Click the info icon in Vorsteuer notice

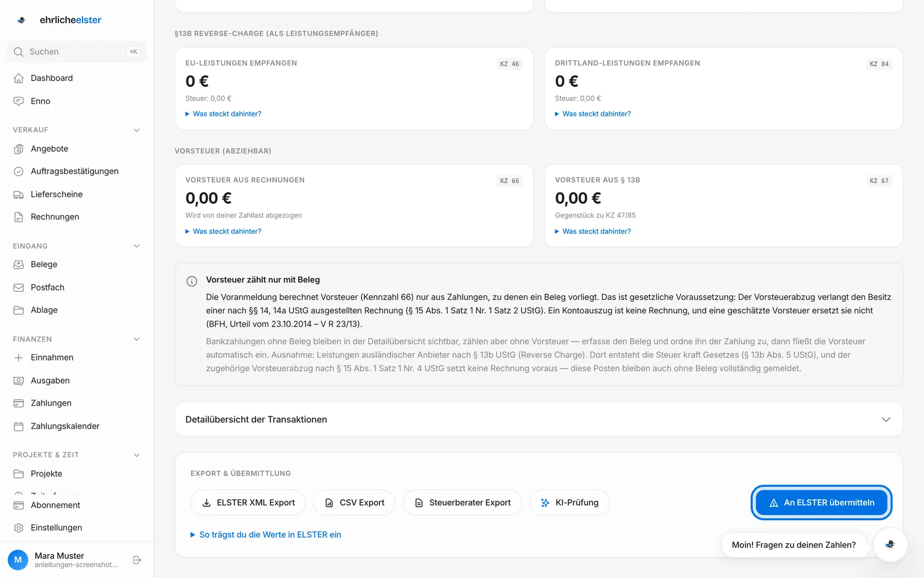click(x=192, y=281)
